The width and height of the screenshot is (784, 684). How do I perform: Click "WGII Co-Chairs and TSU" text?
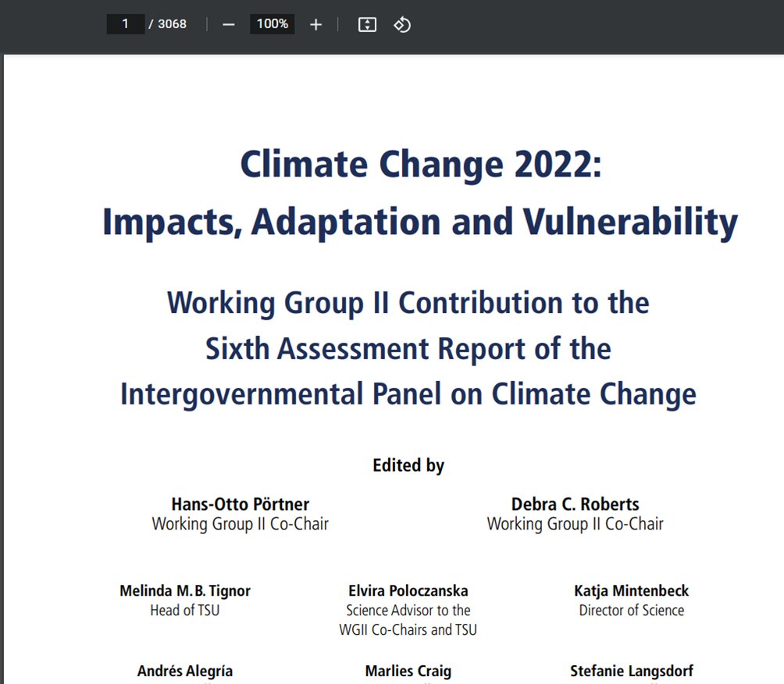click(408, 630)
